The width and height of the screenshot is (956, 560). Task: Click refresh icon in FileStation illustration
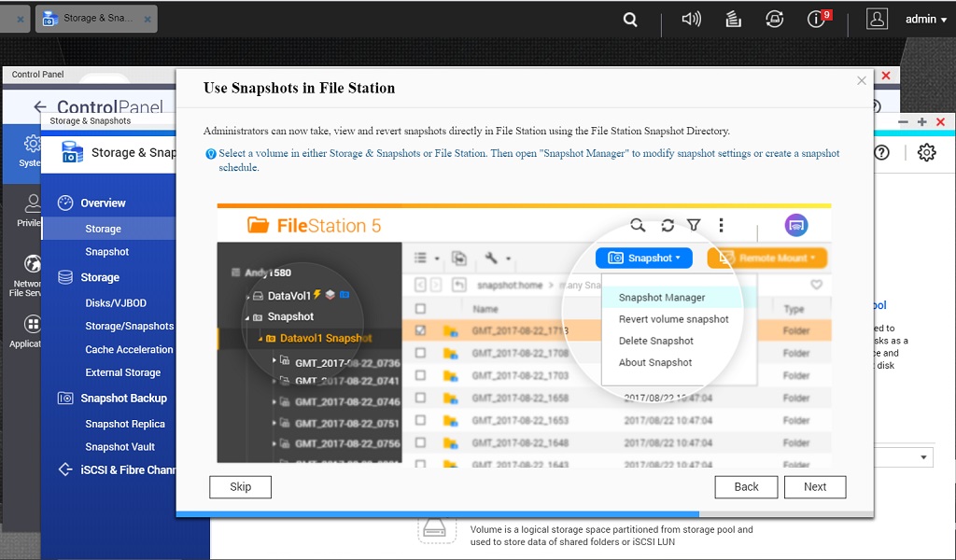coord(668,226)
